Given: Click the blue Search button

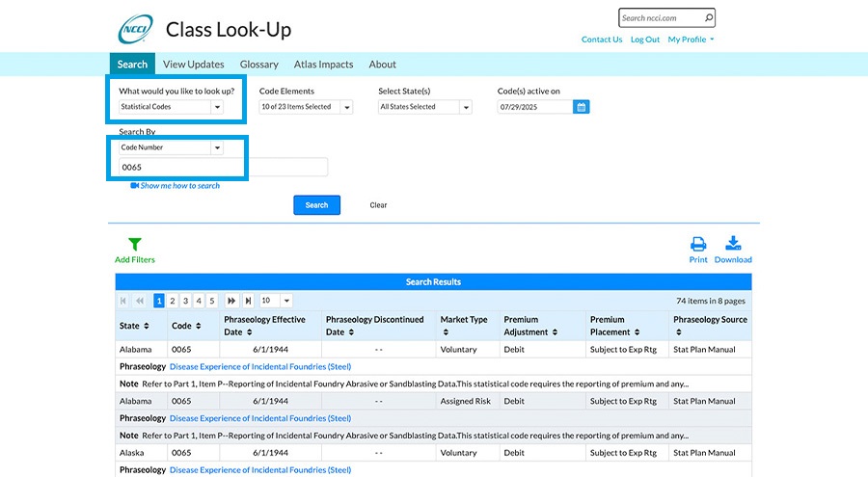Looking at the screenshot, I should click(x=316, y=204).
